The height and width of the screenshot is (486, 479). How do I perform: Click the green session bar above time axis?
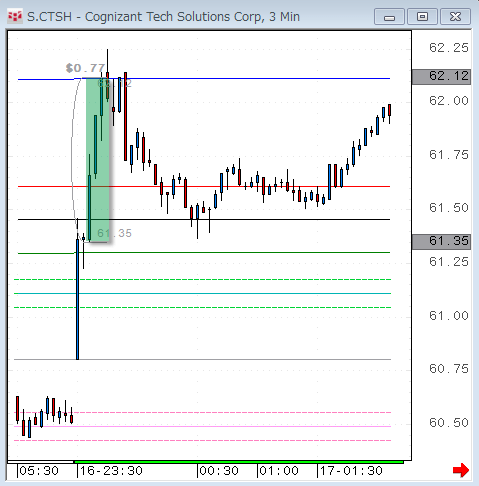239,462
